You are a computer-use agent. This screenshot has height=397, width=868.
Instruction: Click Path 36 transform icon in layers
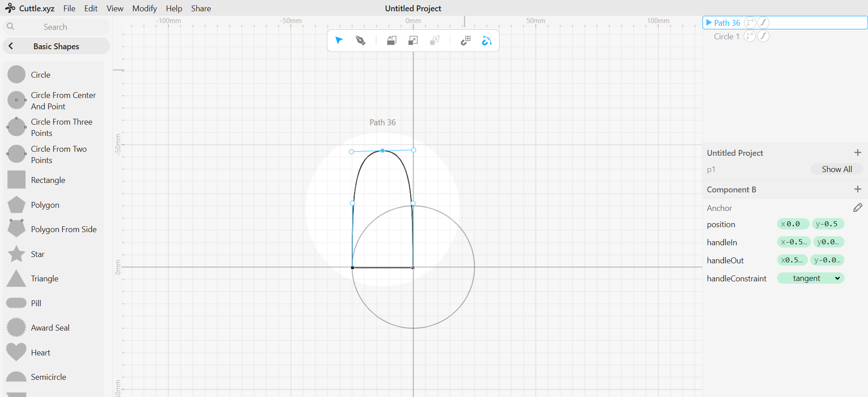pos(750,23)
